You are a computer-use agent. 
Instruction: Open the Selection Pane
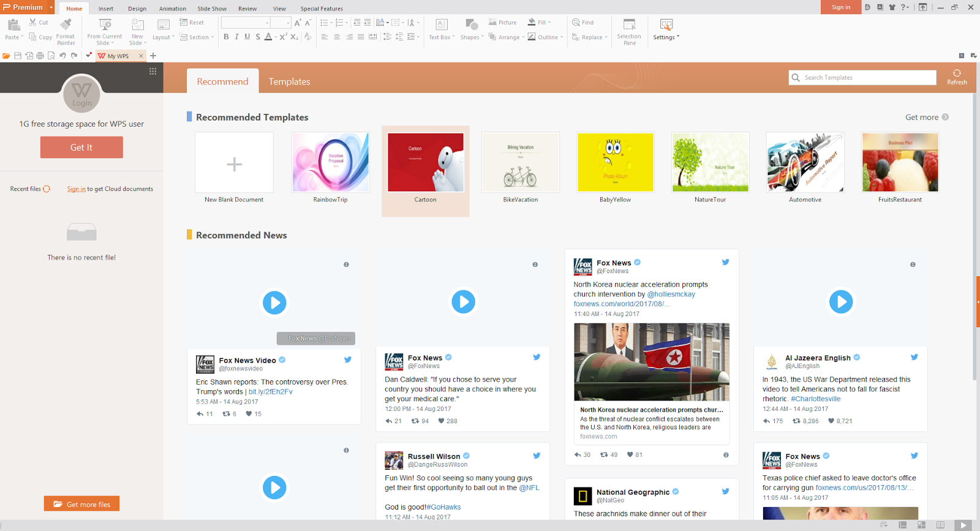point(629,31)
